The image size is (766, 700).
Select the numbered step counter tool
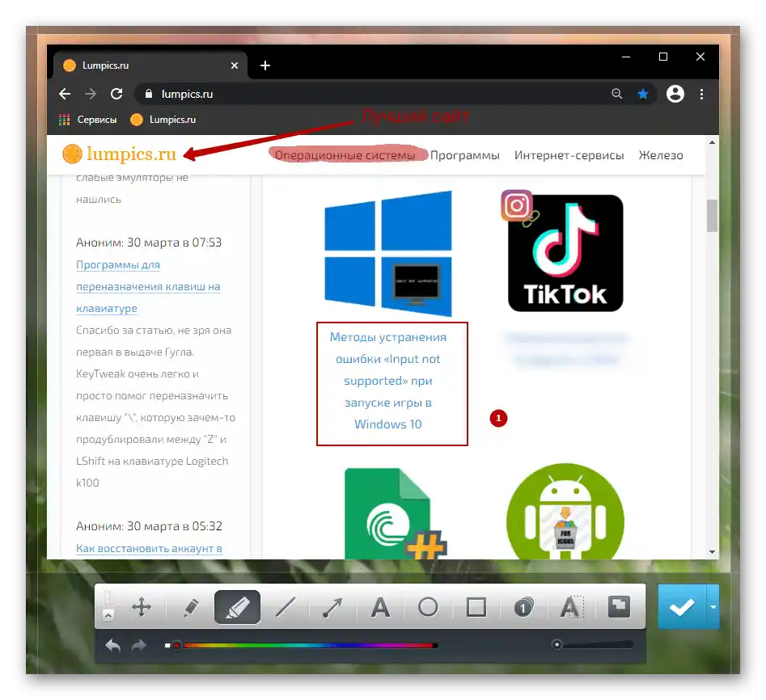coord(523,607)
